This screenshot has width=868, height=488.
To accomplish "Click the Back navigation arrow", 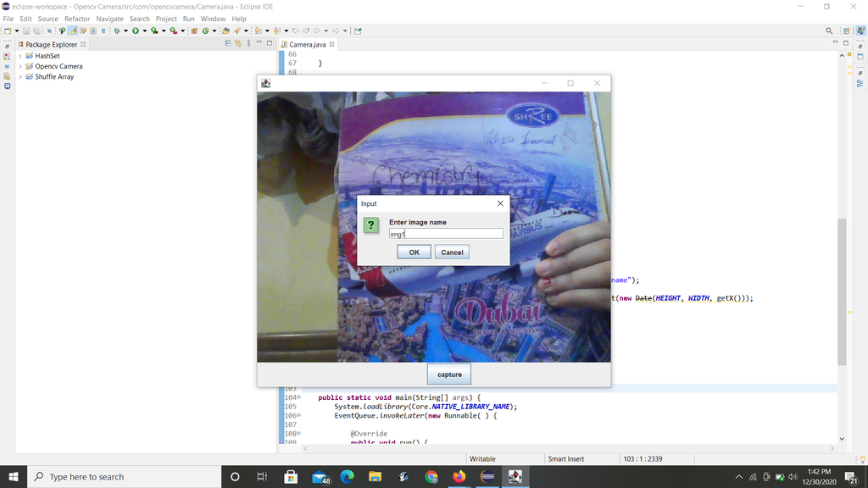I will (317, 31).
